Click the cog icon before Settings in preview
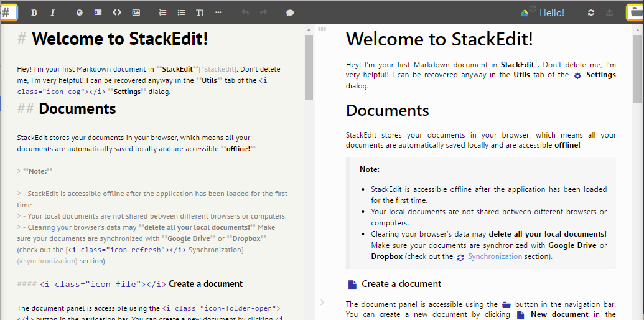Screen dimensions: 644x320 click(577, 75)
